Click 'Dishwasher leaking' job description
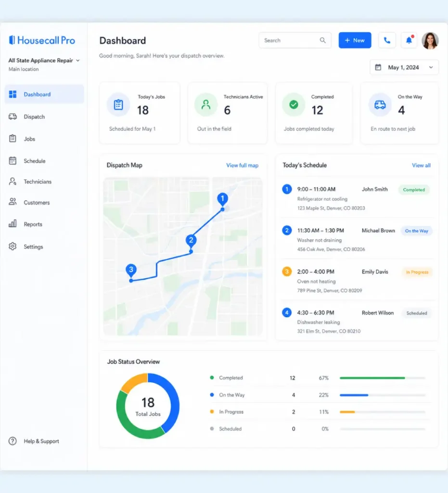Image resolution: width=448 pixels, height=493 pixels. (319, 322)
